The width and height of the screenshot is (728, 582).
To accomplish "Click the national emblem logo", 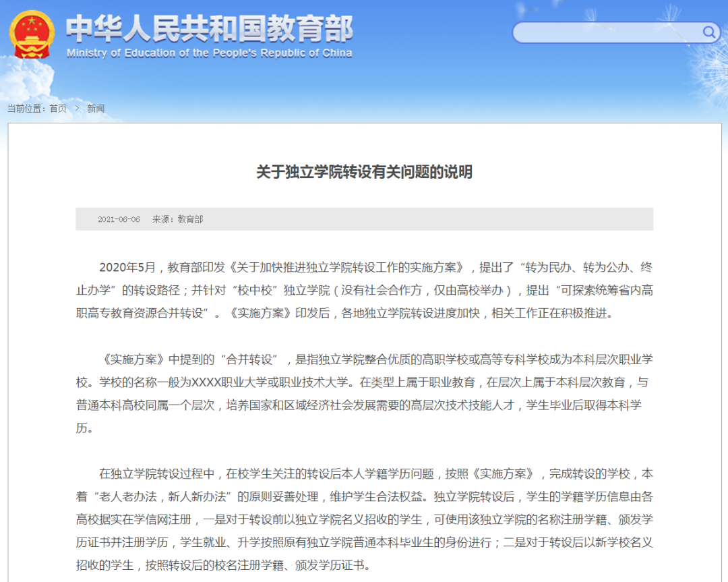I will (x=31, y=34).
